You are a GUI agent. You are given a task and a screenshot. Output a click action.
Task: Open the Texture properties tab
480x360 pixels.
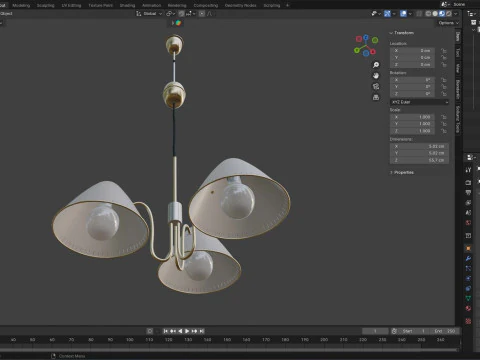(468, 321)
